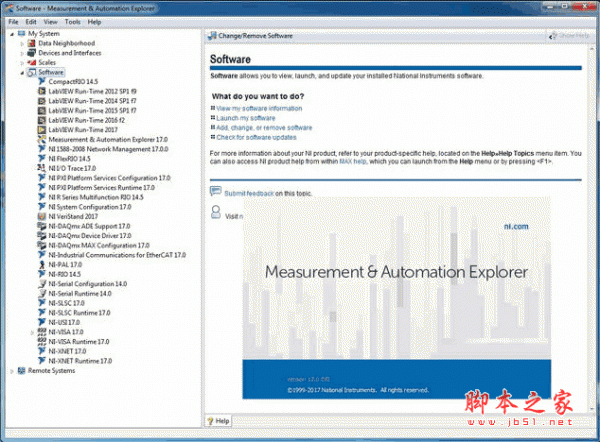The image size is (600, 442).
Task: Open the Help menu
Action: (95, 22)
